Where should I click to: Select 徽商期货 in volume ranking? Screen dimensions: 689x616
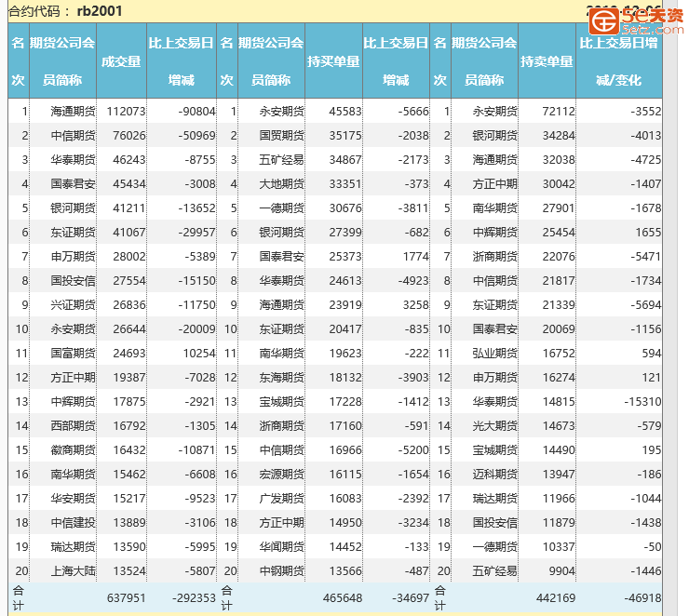point(73,450)
